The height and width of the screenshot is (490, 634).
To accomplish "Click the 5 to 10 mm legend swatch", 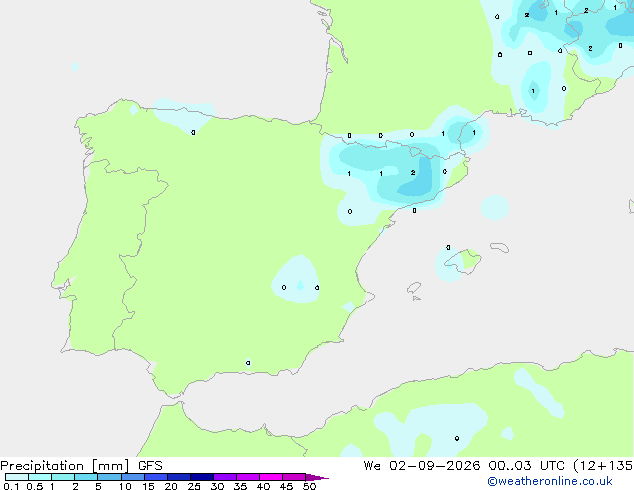I will (109, 477).
